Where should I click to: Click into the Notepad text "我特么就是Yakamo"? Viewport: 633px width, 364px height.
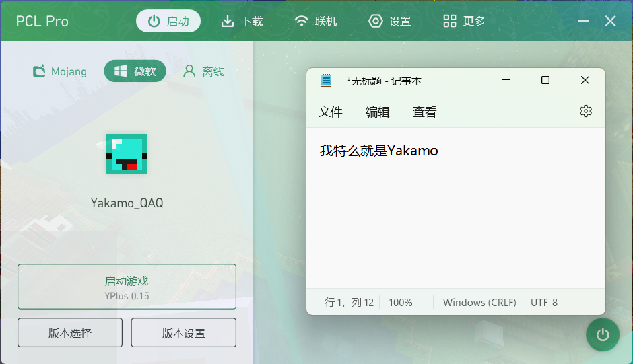pyautogui.click(x=378, y=151)
